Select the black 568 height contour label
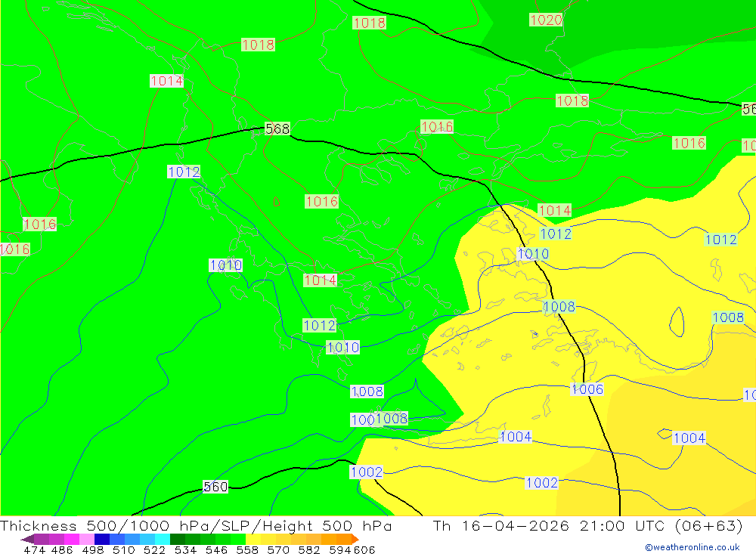This screenshot has width=756, height=554. pos(277,128)
